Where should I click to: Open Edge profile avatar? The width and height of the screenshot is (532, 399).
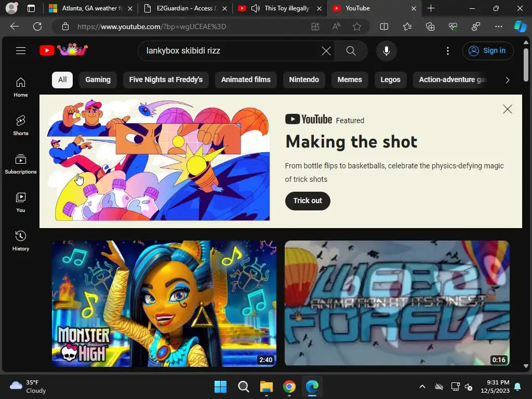12,8
